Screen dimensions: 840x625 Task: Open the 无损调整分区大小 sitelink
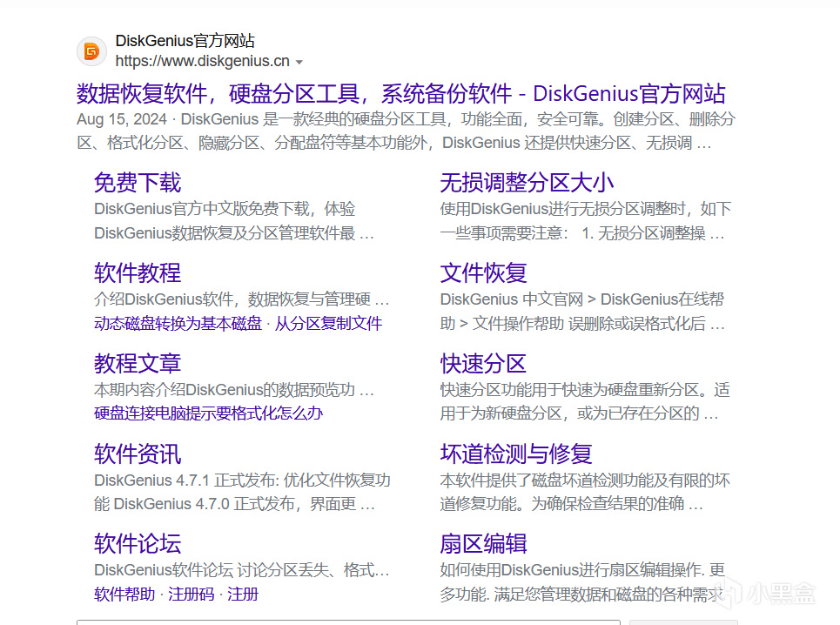point(527,183)
